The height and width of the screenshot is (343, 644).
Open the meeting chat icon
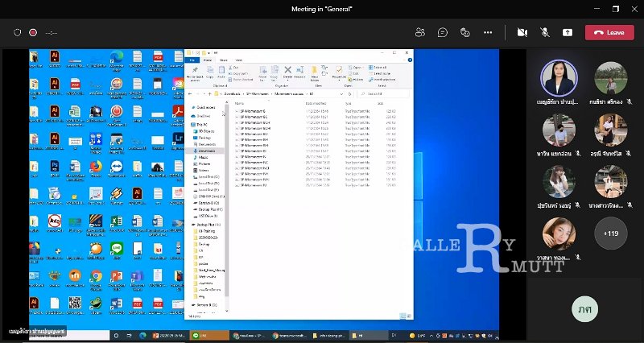click(x=442, y=32)
